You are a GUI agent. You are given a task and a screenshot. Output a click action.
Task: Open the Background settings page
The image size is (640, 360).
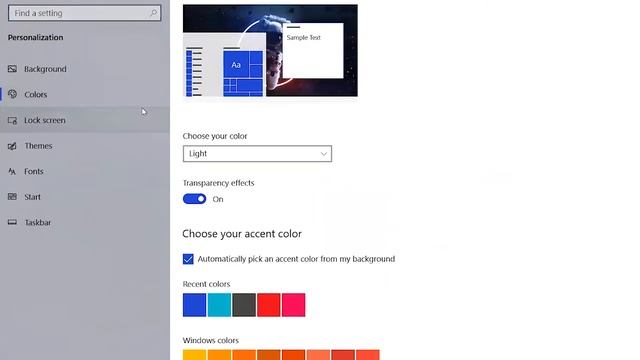tap(84, 69)
